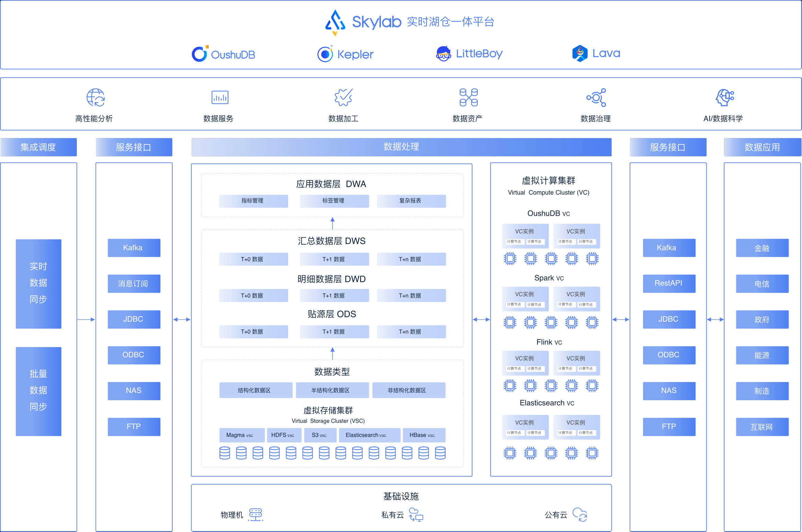
Task: Select the 指标管理 item in DWA layer
Action: coord(253,201)
